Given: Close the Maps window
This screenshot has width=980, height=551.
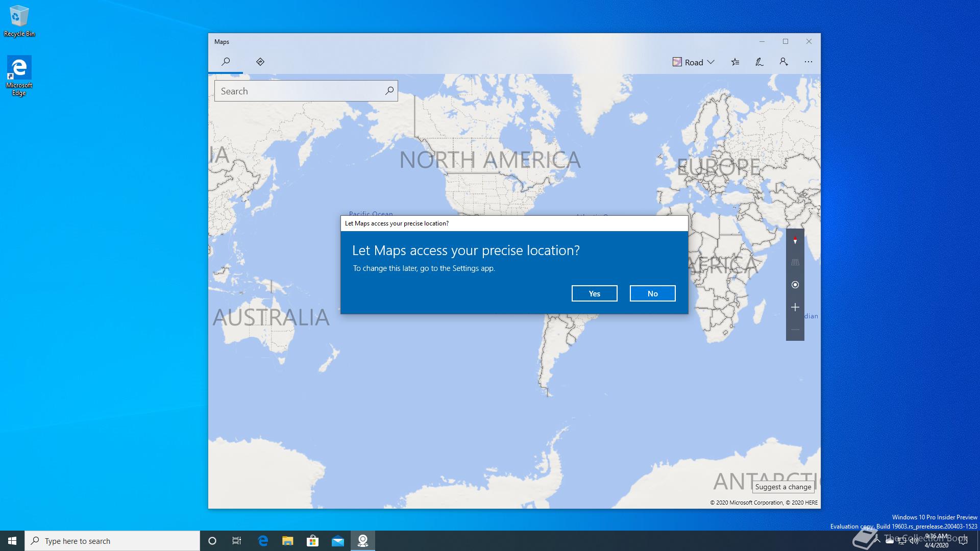Looking at the screenshot, I should 809,41.
